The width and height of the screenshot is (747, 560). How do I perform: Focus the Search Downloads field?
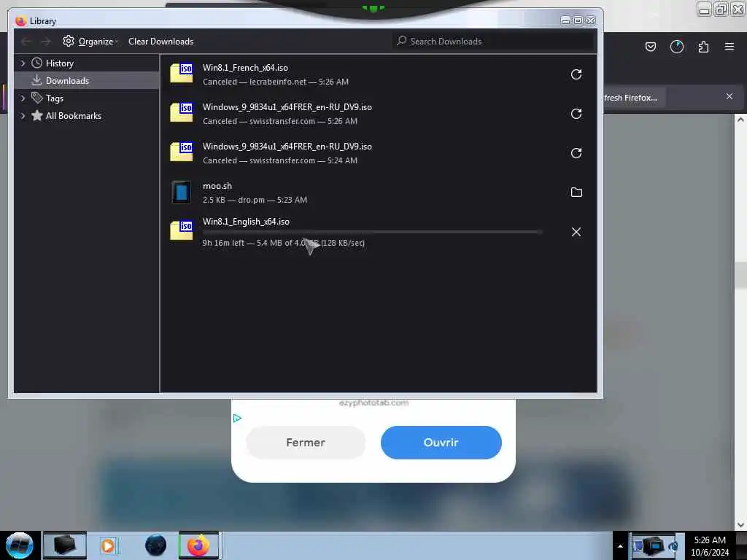[494, 42]
